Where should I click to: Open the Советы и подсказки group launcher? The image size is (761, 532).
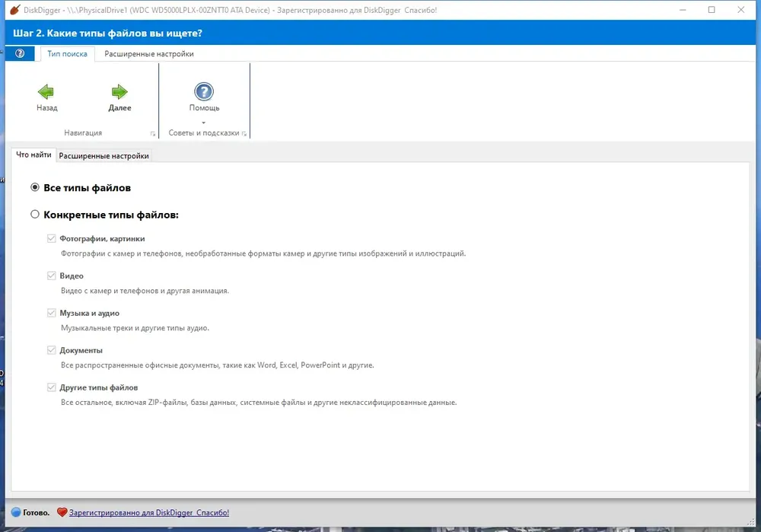coord(244,133)
